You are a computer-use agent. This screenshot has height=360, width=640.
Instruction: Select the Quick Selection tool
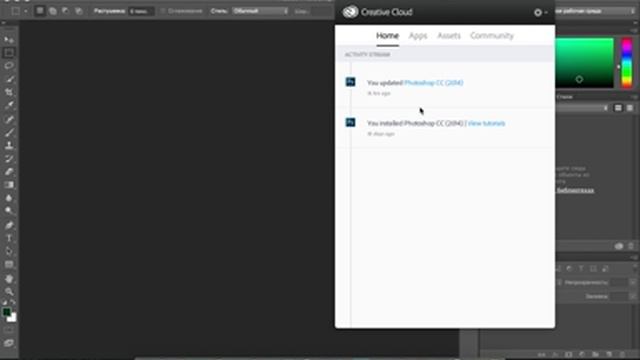[9, 79]
